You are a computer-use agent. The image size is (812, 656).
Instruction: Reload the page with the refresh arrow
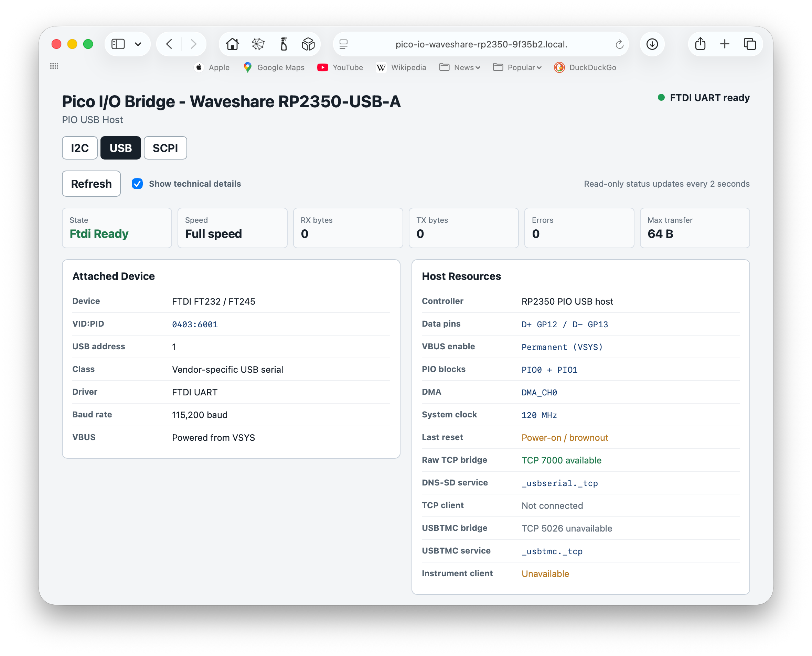pos(619,44)
